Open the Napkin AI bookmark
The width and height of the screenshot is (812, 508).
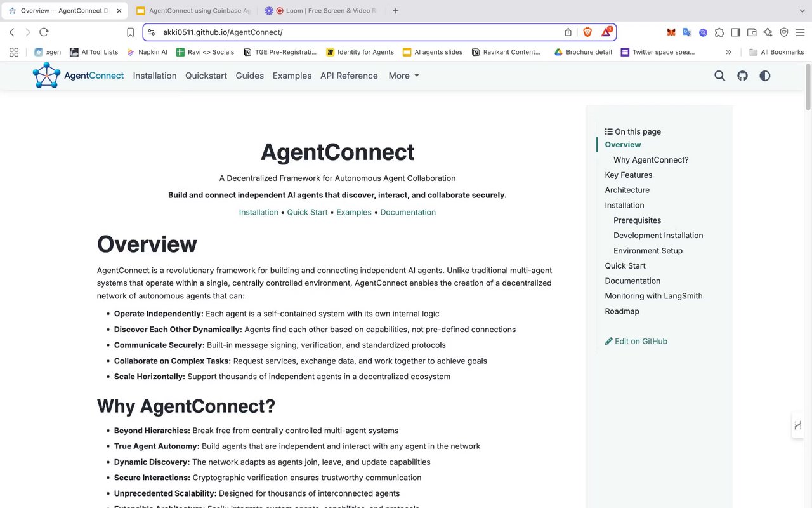(x=147, y=52)
